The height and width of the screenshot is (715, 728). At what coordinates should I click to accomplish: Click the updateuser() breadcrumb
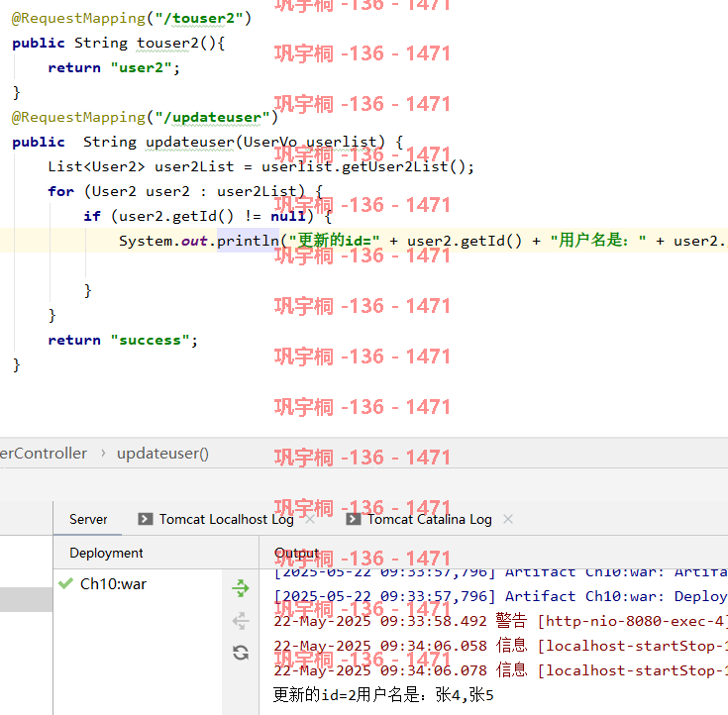[163, 454]
